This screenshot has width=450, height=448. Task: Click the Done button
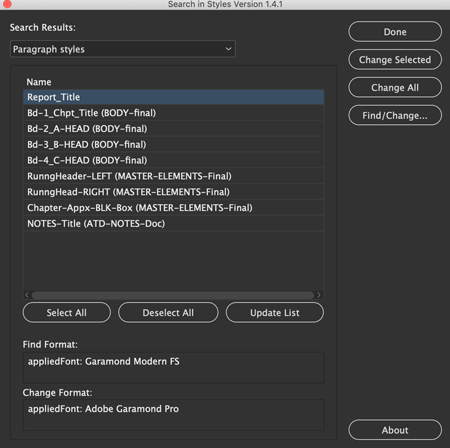click(x=395, y=32)
